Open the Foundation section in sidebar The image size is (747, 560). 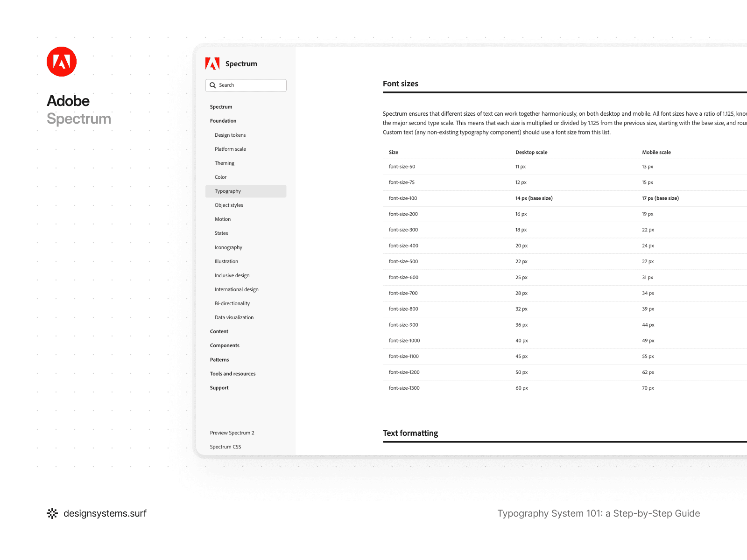click(223, 121)
